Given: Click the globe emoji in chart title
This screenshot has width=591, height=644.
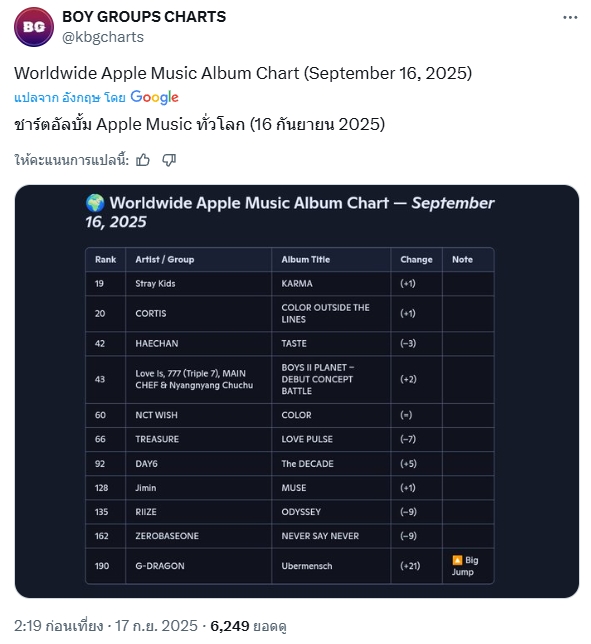Looking at the screenshot, I should click(x=95, y=203).
